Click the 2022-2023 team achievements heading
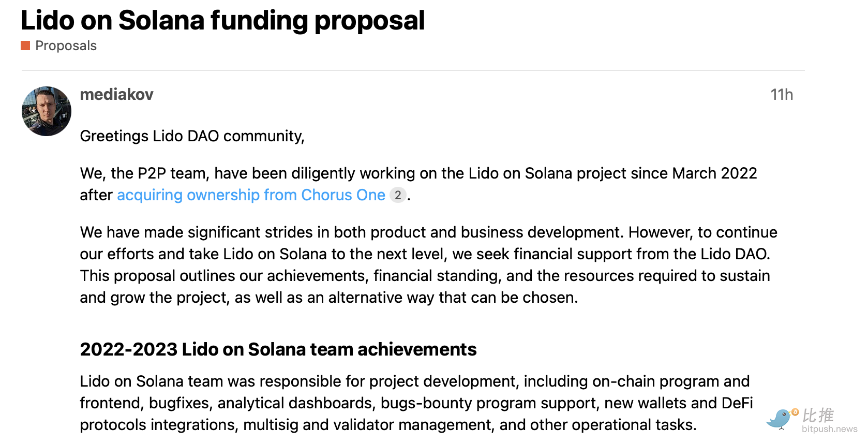Viewport: 868px width, 443px height. (278, 349)
